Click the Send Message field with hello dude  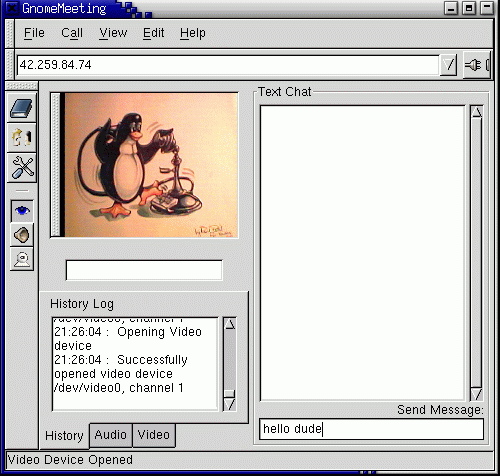point(371,429)
